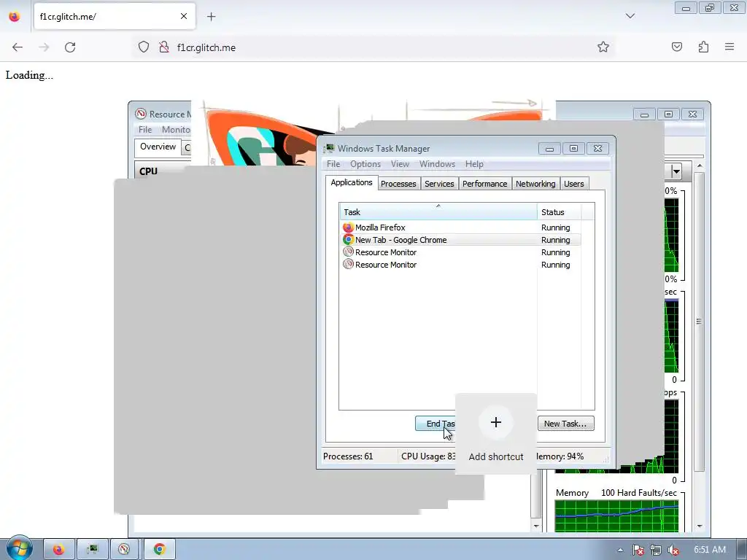Image resolution: width=747 pixels, height=560 pixels.
Task: Select the second Resource Monitor task
Action: [x=460, y=265]
